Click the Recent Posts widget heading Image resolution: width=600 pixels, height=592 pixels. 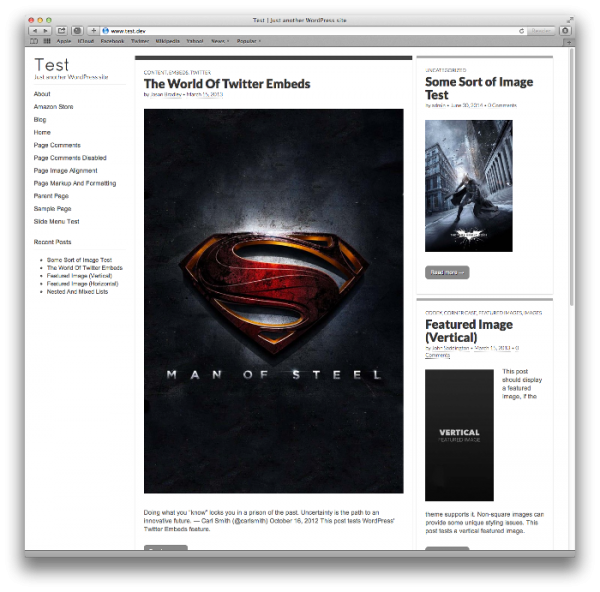click(52, 242)
